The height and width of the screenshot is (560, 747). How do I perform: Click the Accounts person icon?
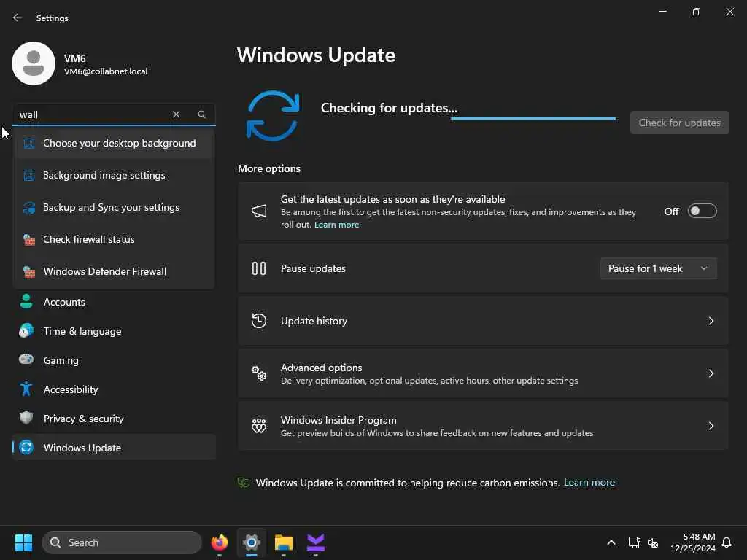pyautogui.click(x=26, y=301)
